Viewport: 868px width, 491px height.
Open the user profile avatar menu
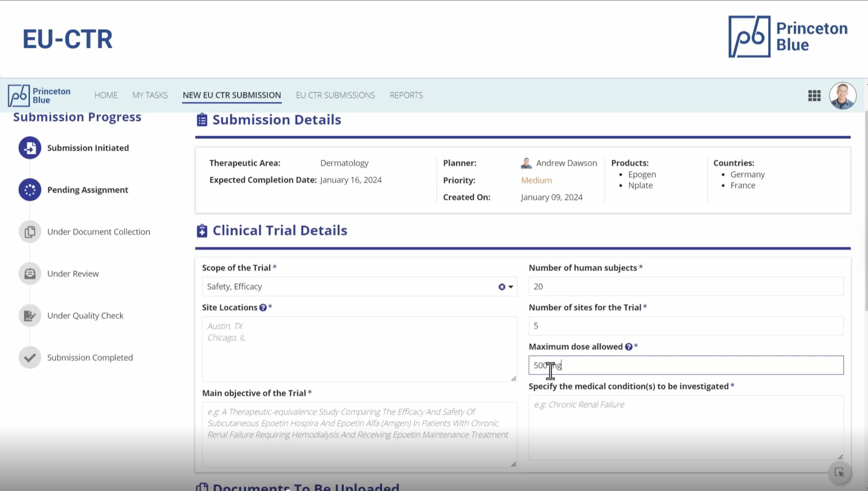pyautogui.click(x=842, y=96)
